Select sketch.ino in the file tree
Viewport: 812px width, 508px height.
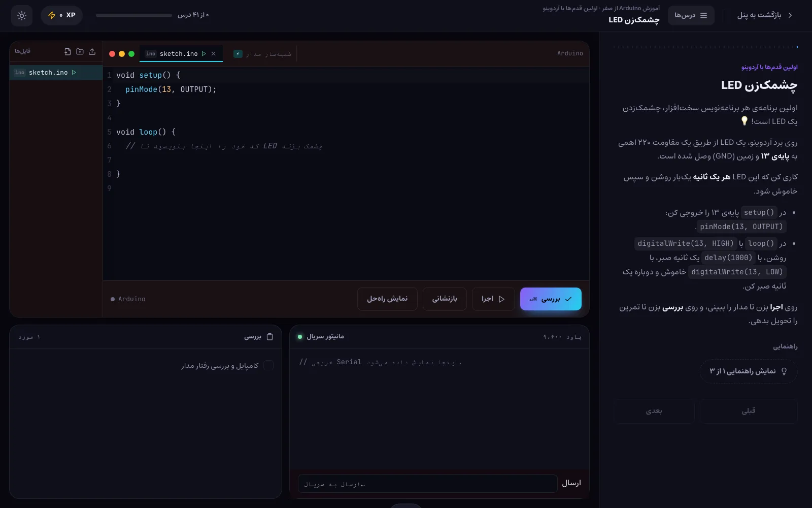[56, 73]
